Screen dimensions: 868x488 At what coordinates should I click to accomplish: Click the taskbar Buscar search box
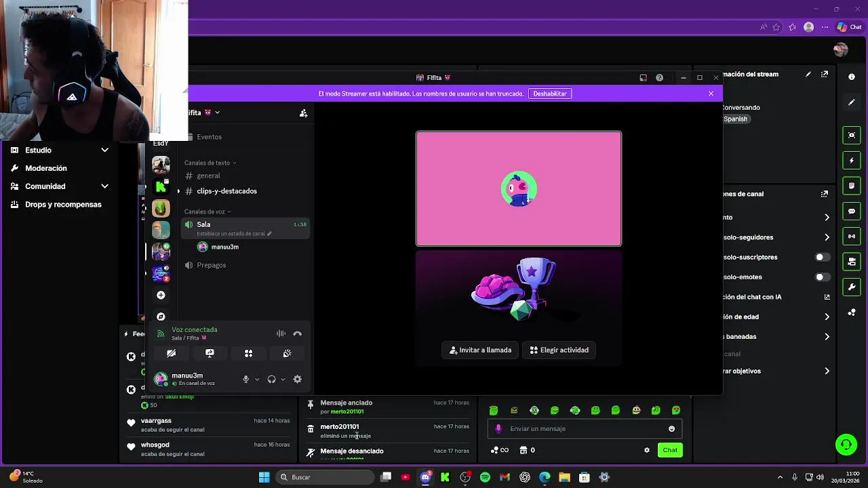tap(326, 477)
